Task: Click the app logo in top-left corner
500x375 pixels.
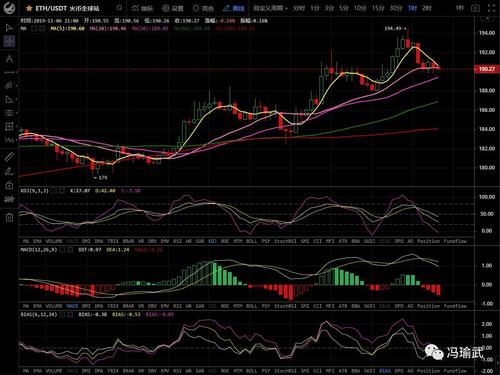Action: click(9, 8)
